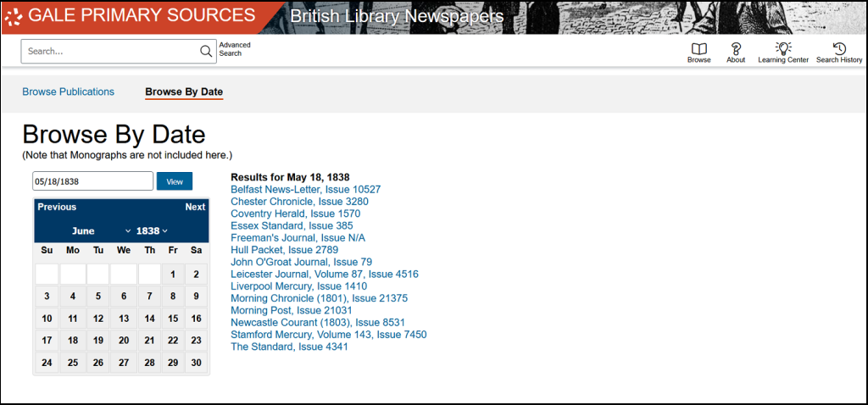Open the Advanced Search link
The image size is (868, 405).
235,49
